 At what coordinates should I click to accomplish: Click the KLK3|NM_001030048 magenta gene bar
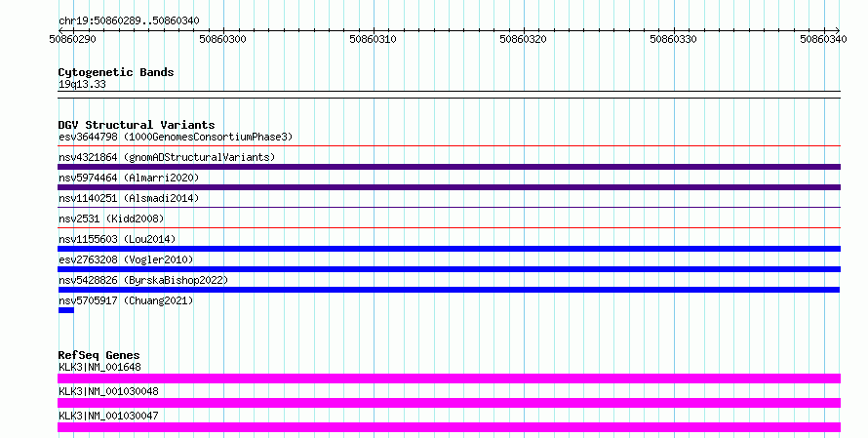(449, 403)
